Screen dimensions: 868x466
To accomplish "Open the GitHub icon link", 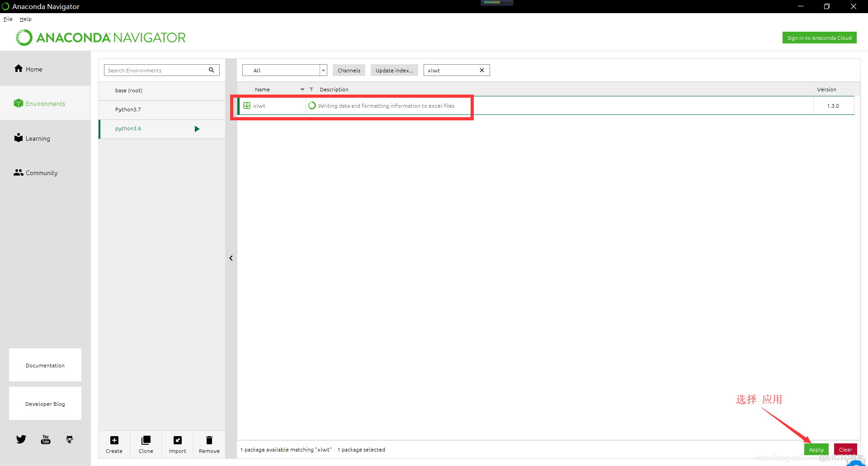I will pyautogui.click(x=70, y=439).
